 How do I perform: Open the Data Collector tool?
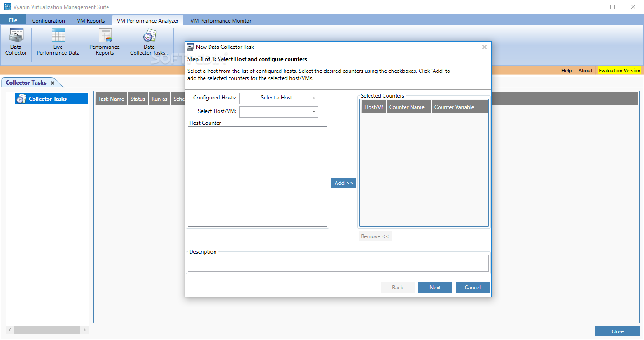16,42
